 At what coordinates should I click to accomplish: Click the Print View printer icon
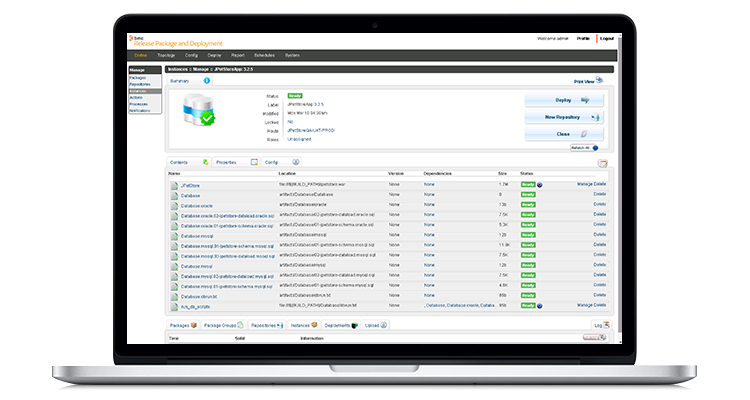click(x=599, y=80)
